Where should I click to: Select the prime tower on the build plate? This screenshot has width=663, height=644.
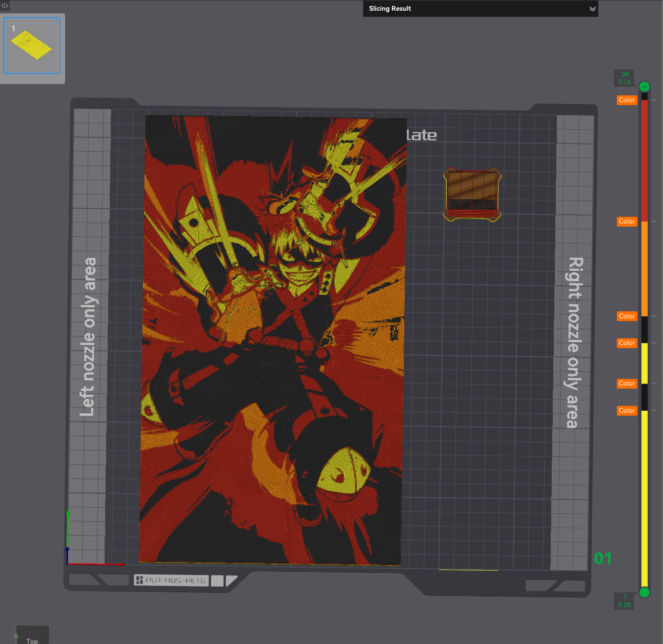click(472, 195)
